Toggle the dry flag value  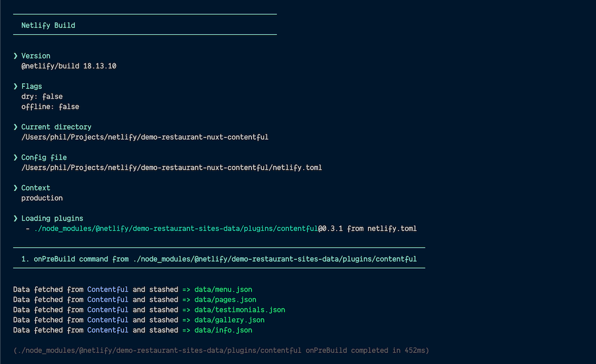click(x=53, y=96)
